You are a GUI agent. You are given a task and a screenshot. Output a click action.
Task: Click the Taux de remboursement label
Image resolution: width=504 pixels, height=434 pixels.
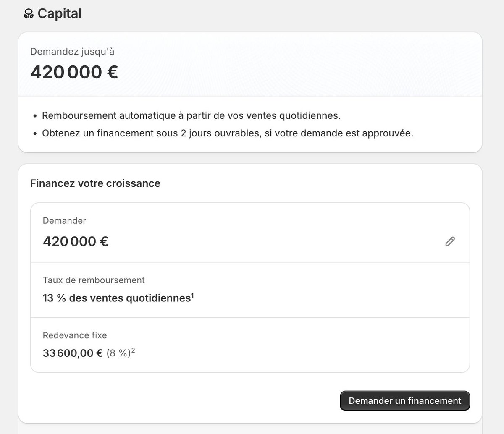[94, 280]
